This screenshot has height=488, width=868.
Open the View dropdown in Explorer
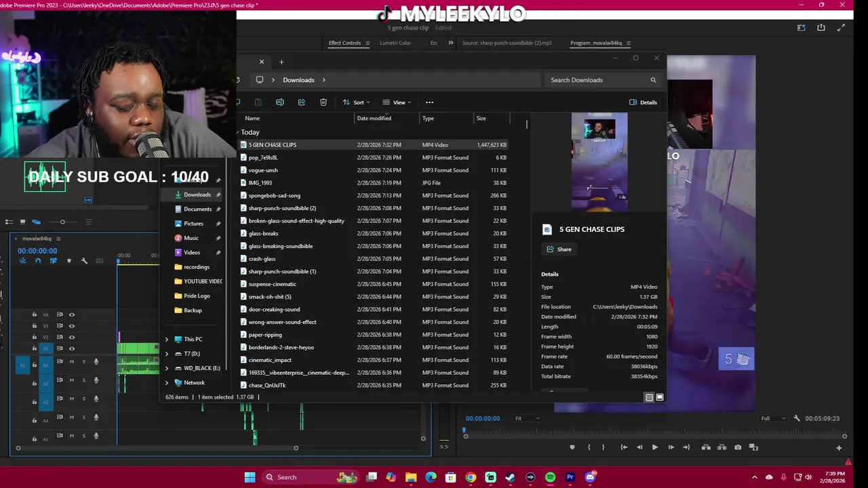(x=397, y=102)
